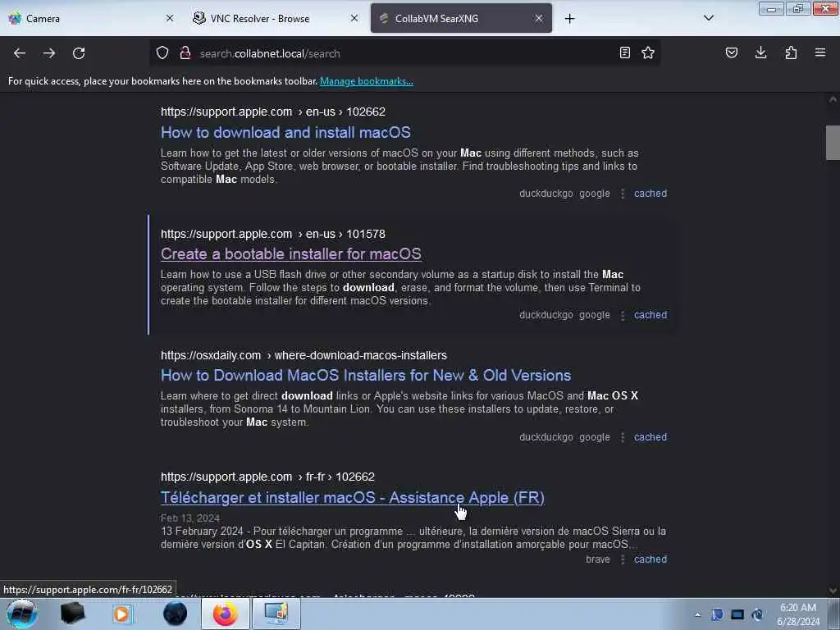
Task: Open the Firefox hamburger menu
Action: [x=820, y=53]
